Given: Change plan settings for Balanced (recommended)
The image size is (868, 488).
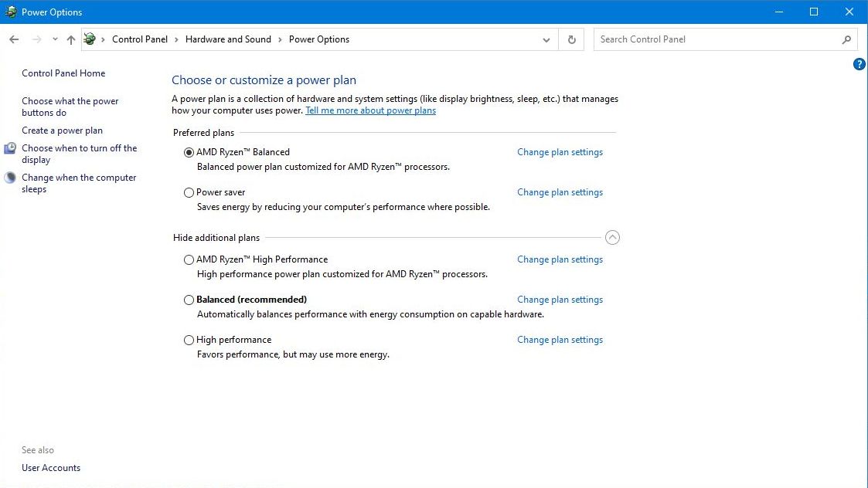Looking at the screenshot, I should coord(560,300).
